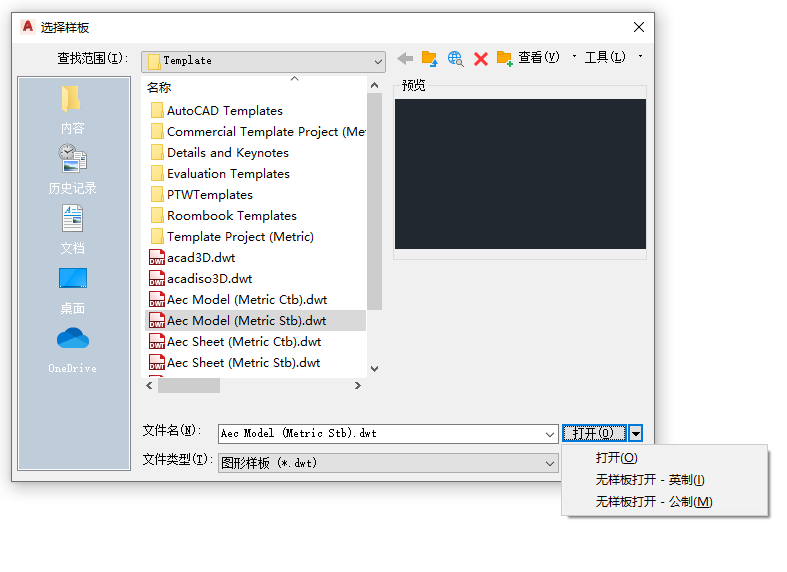Click the 打开(O) button
Screen dimensions: 787x572
[x=594, y=434]
